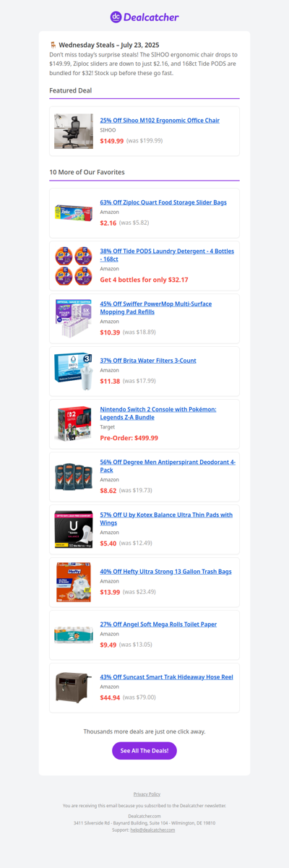Click the Brita Water Filters thumbnail
This screenshot has height=868, width=289.
pos(74,371)
